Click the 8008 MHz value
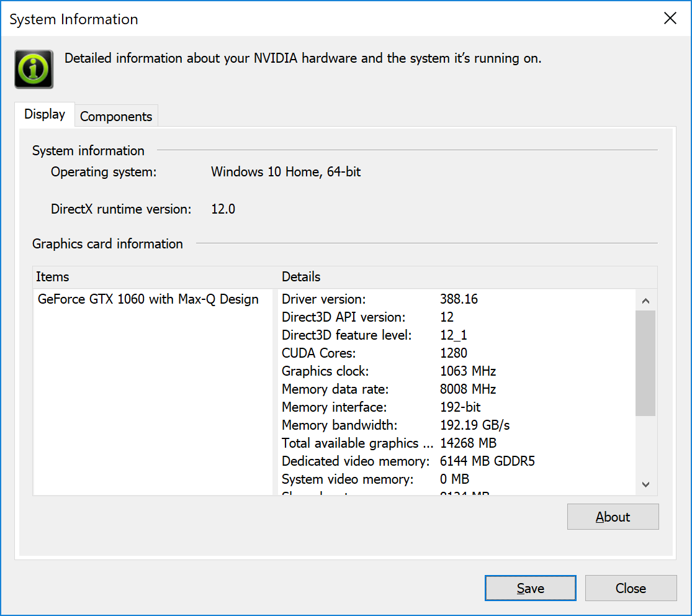 [468, 389]
